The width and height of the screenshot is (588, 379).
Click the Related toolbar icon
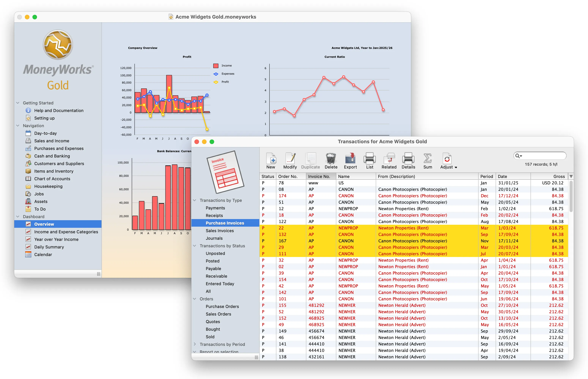(x=389, y=159)
